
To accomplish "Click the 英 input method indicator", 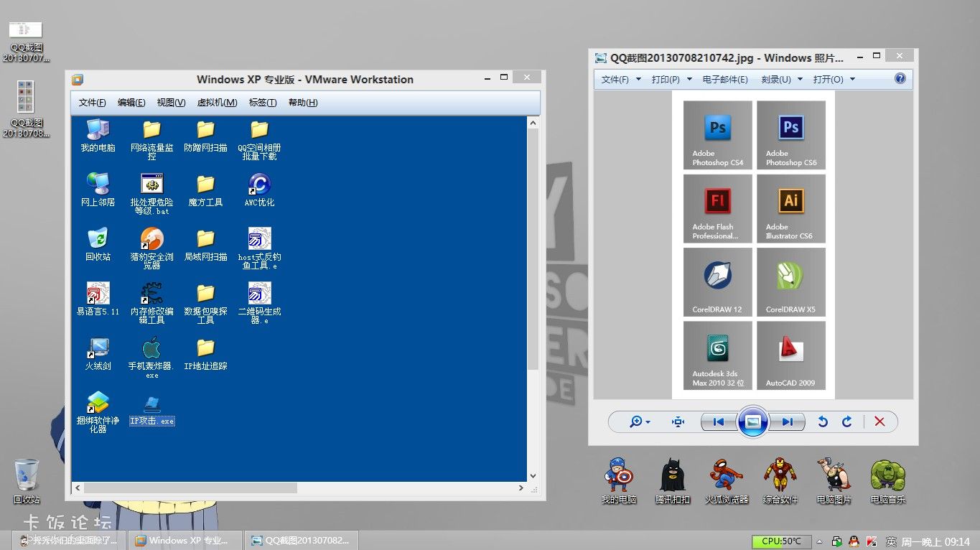I will 891,541.
